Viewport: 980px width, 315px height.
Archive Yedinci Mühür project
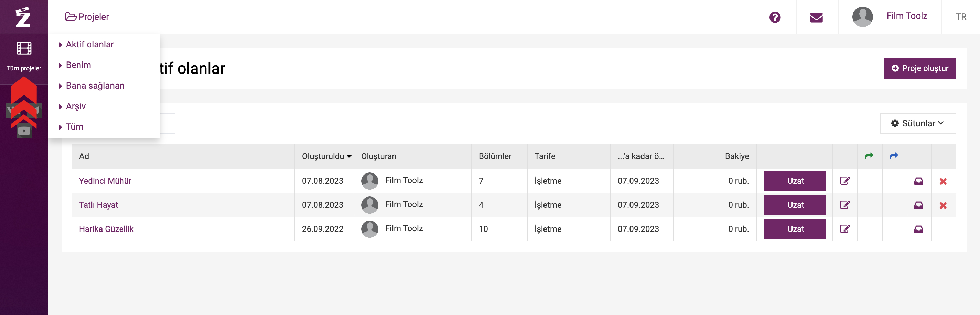[918, 181]
